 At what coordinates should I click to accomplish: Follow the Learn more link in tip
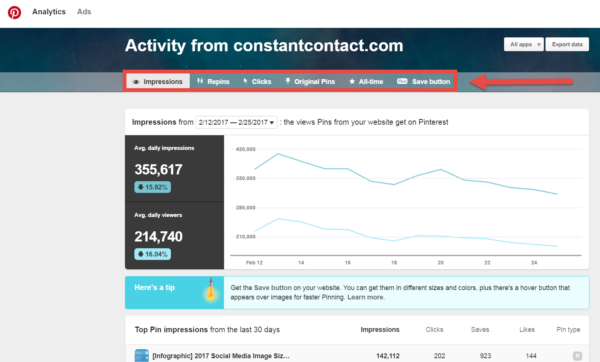[365, 297]
